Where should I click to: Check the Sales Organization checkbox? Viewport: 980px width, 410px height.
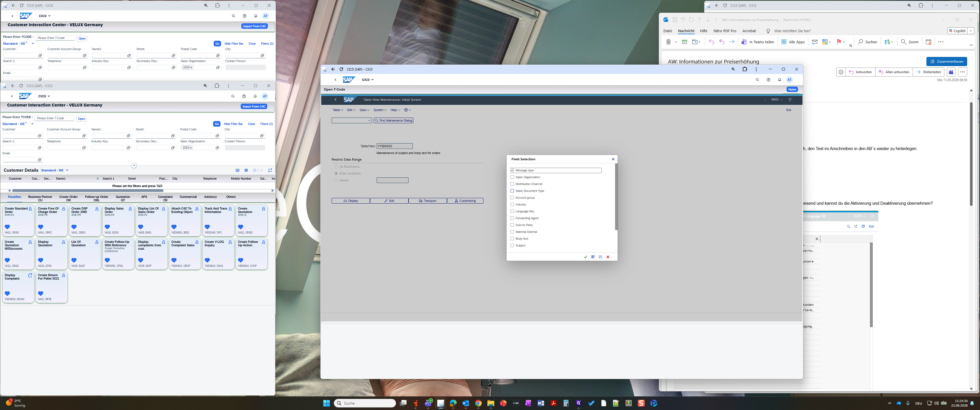coord(512,177)
